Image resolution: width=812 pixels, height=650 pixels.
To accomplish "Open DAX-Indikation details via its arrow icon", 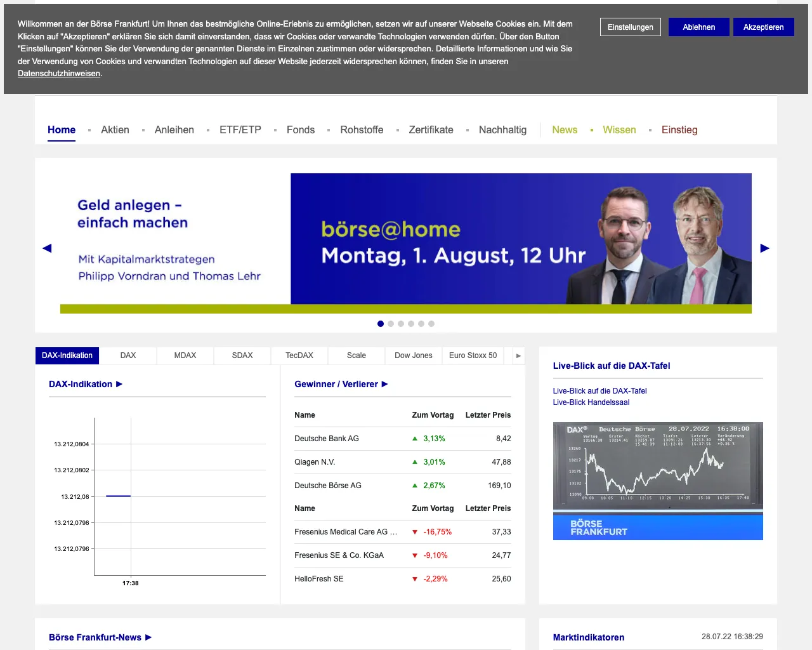I will [119, 384].
